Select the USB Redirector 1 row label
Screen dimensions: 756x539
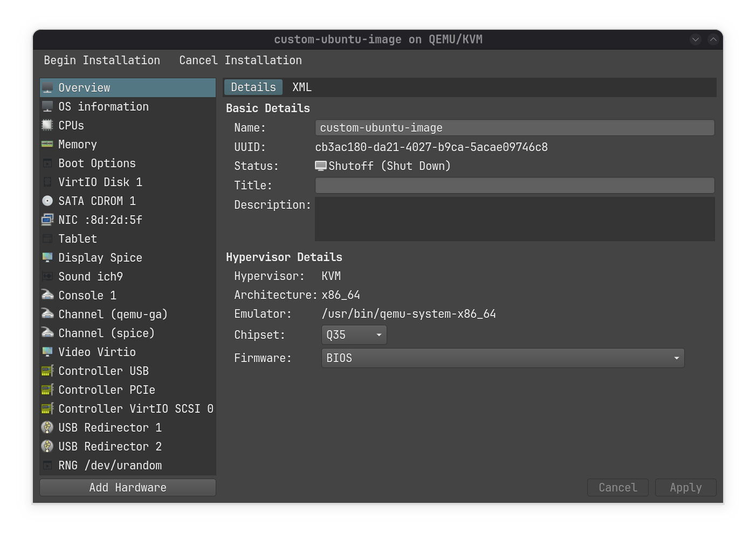pos(110,428)
